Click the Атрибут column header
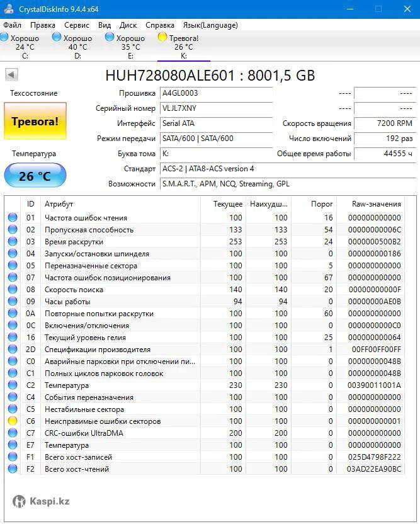The width and height of the screenshot is (420, 524). pos(120,204)
